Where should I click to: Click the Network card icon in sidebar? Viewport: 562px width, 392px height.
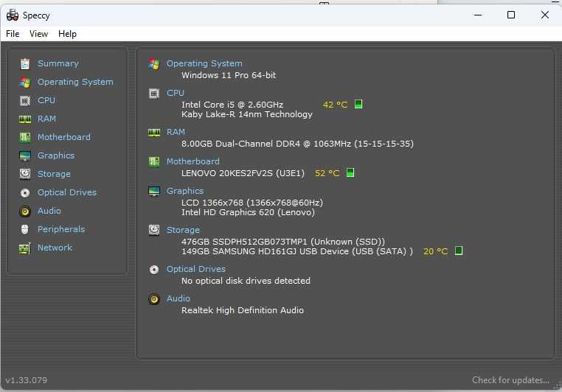[25, 248]
